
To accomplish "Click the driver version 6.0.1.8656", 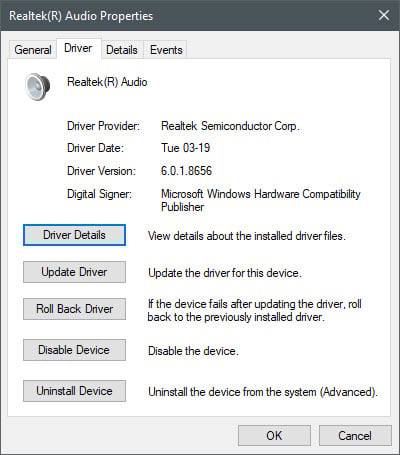I will pyautogui.click(x=186, y=171).
